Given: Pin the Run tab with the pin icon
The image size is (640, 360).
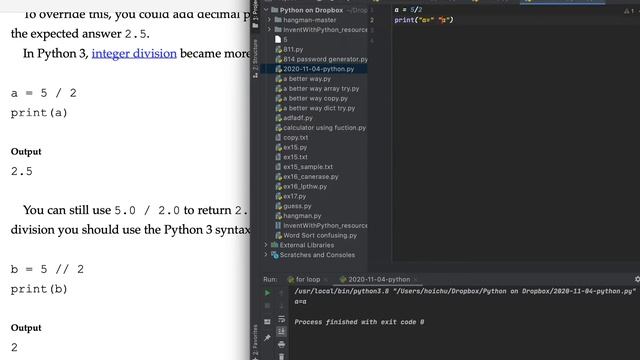Looking at the screenshot, I should (267, 338).
